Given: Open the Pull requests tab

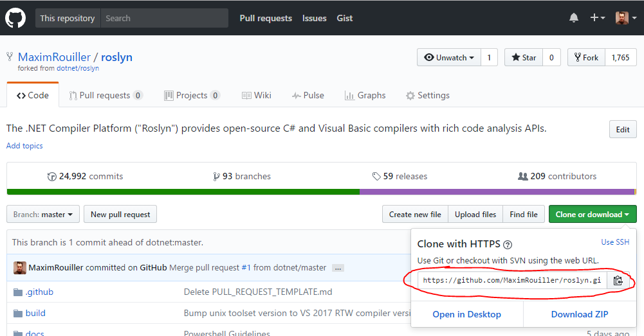Looking at the screenshot, I should pos(106,95).
